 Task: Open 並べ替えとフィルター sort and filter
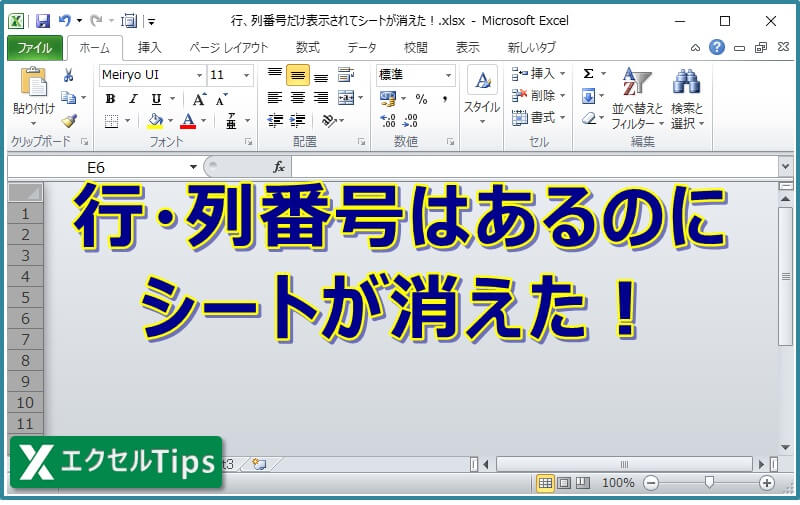click(637, 97)
